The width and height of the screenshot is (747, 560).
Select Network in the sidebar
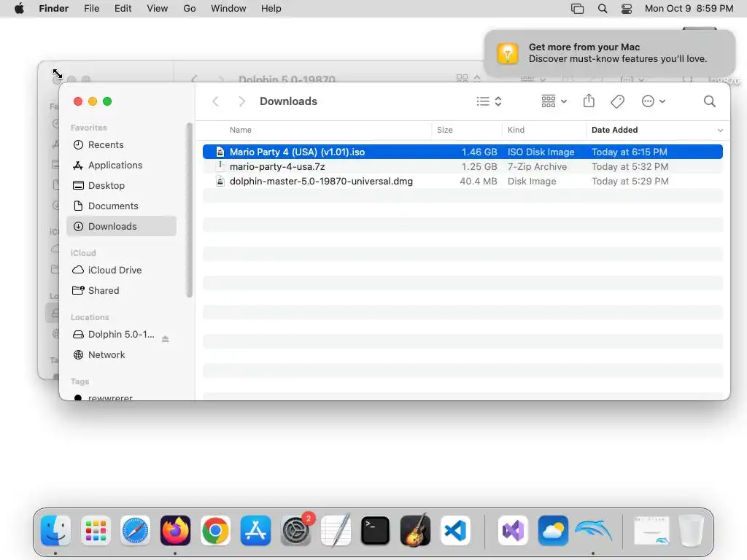122,355
